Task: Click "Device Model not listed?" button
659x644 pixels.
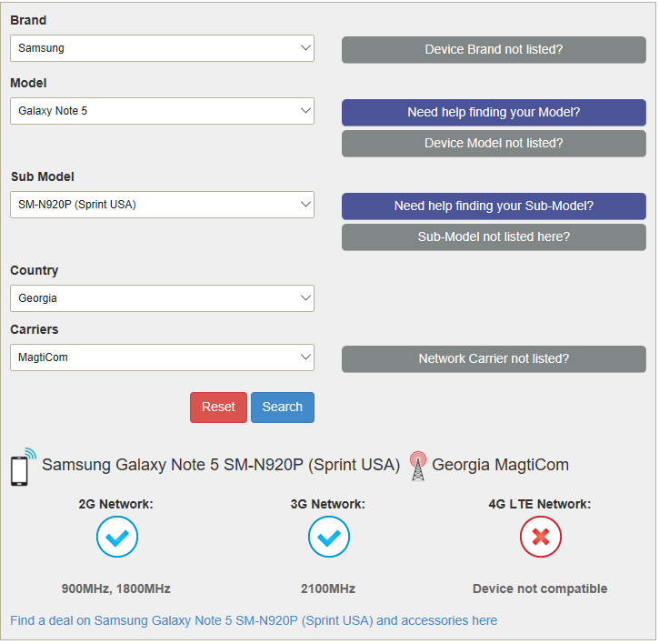Action: (494, 144)
